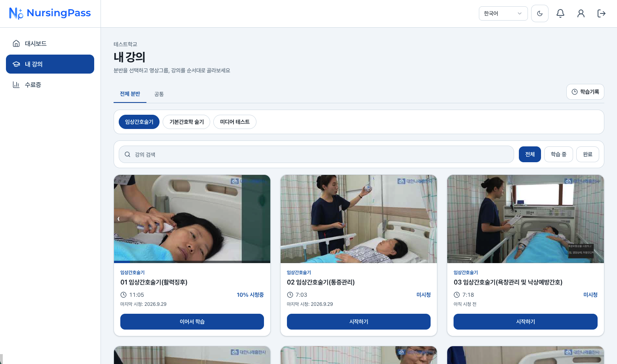617x364 pixels.
Task: Click the 미시청 status on the 욕창관리 card
Action: 590,295
